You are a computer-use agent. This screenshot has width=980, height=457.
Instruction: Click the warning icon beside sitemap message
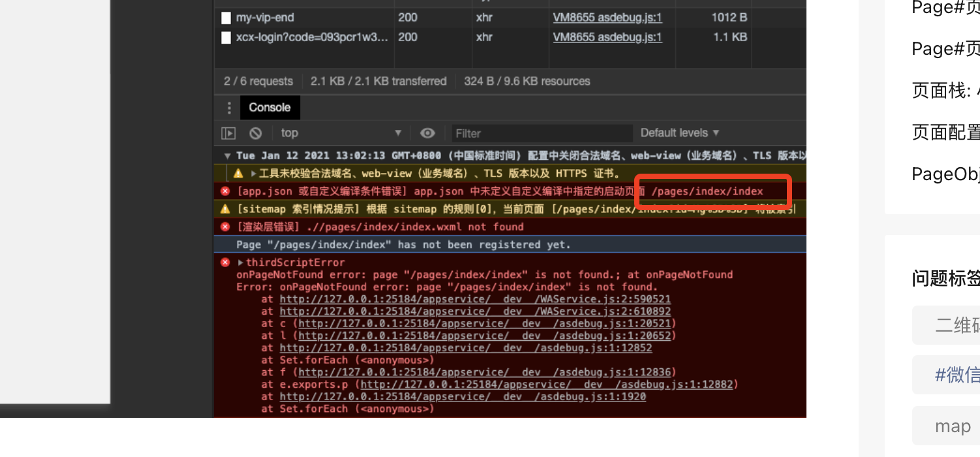(x=225, y=209)
